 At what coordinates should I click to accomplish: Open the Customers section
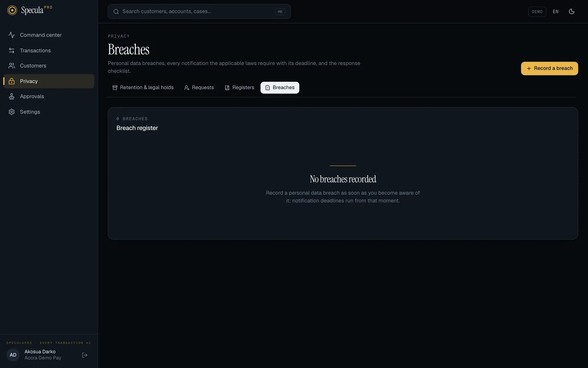pyautogui.click(x=49, y=66)
